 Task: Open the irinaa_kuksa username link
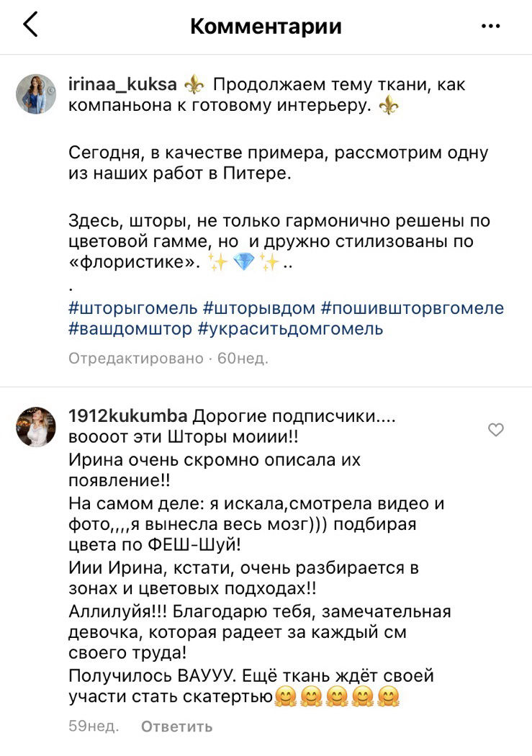tap(123, 84)
